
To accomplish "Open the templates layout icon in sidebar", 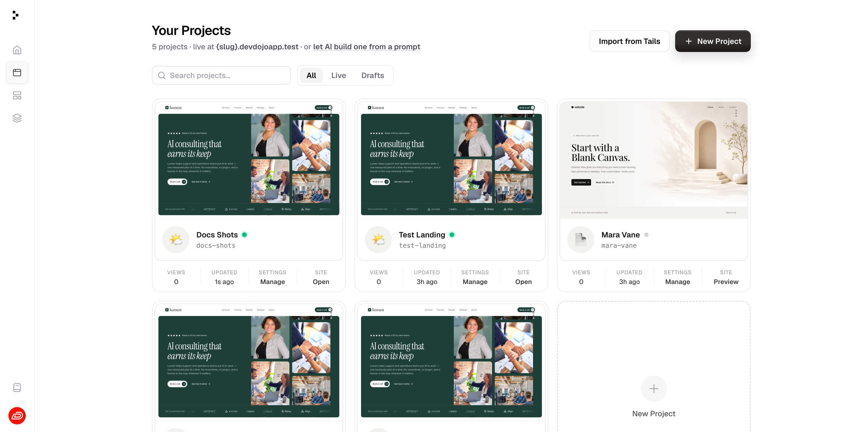I will (17, 95).
